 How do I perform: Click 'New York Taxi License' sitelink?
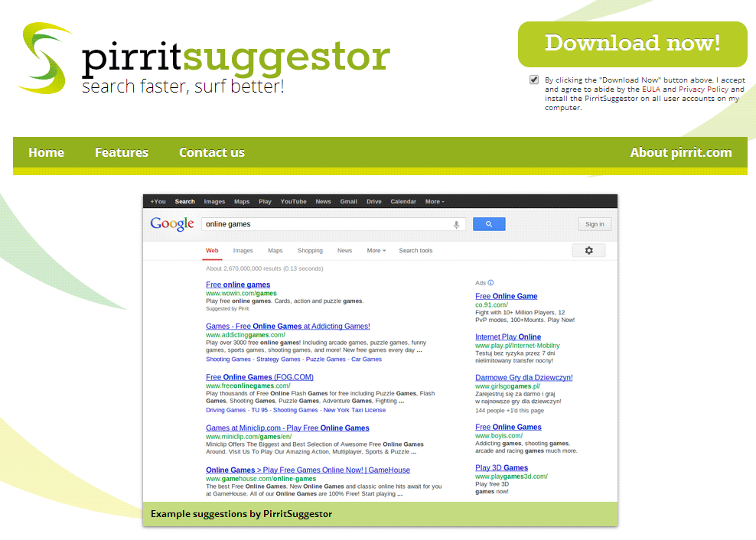click(x=354, y=410)
